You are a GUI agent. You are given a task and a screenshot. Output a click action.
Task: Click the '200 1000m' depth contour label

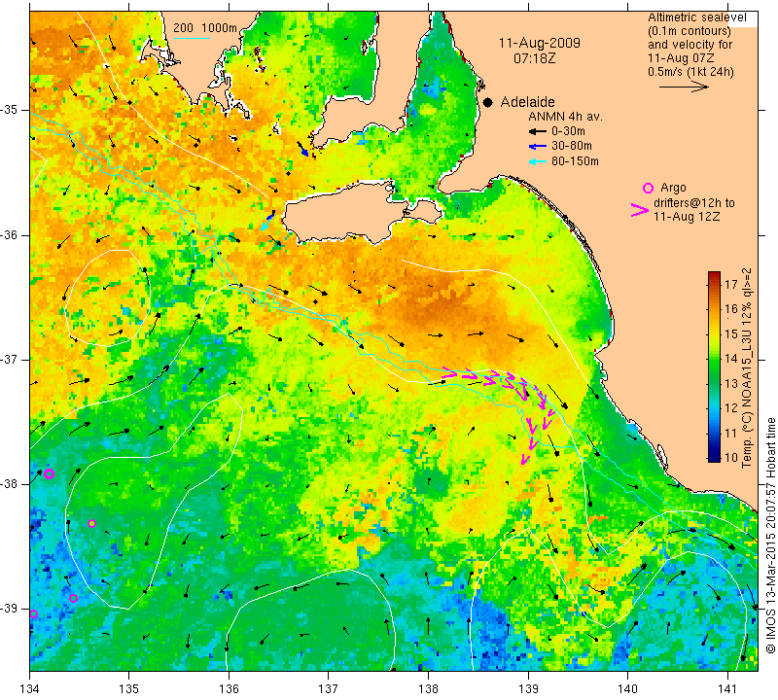point(205,28)
